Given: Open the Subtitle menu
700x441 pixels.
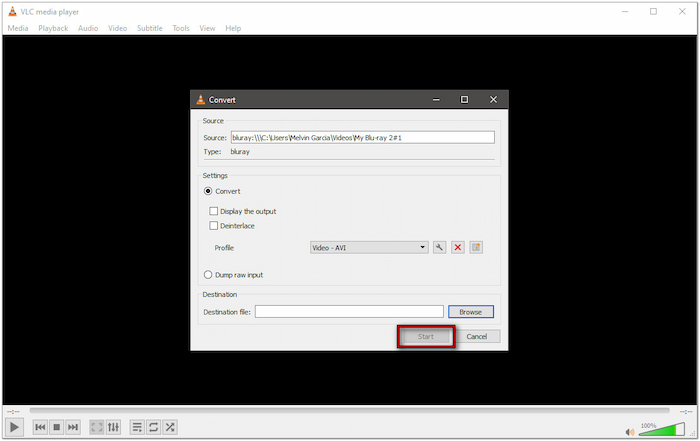Looking at the screenshot, I should 149,28.
